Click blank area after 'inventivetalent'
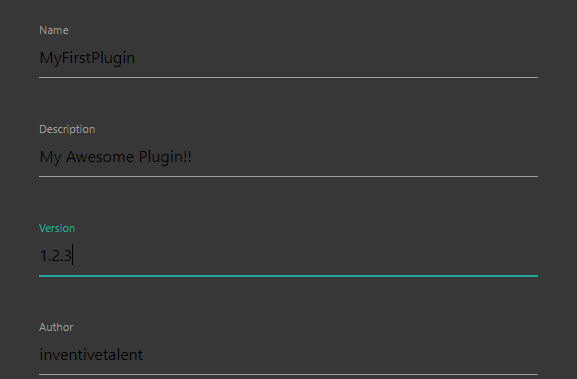577x379 pixels. (x=340, y=355)
